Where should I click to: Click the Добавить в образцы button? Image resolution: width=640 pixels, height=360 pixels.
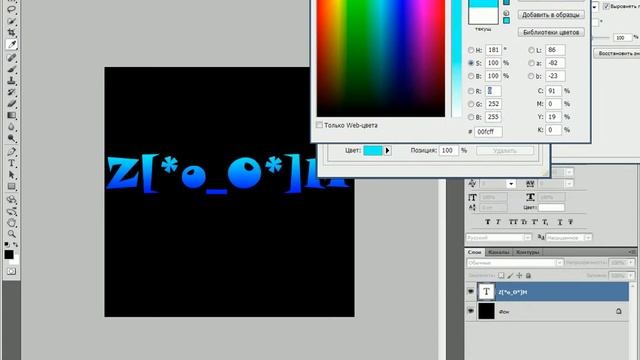click(x=551, y=15)
